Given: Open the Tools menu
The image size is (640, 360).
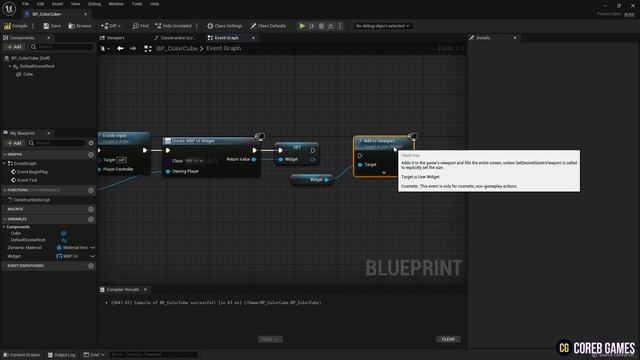Looking at the screenshot, I should [137, 4].
